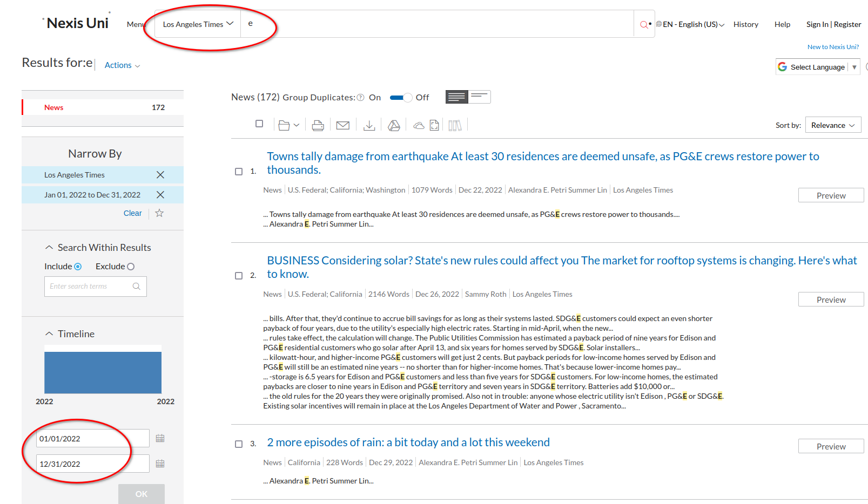Preview the earthquake article
Viewport: 868px width, 504px height.
[x=831, y=195]
